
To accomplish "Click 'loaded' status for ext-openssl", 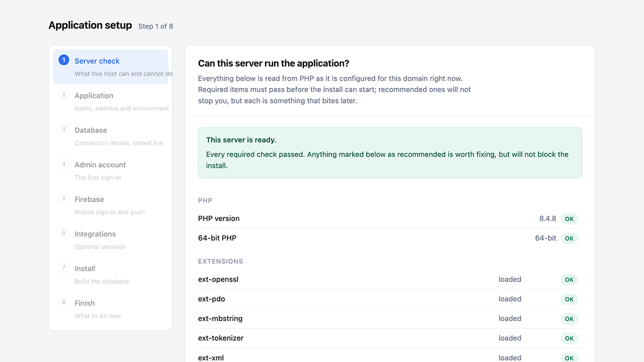I will coord(510,280).
